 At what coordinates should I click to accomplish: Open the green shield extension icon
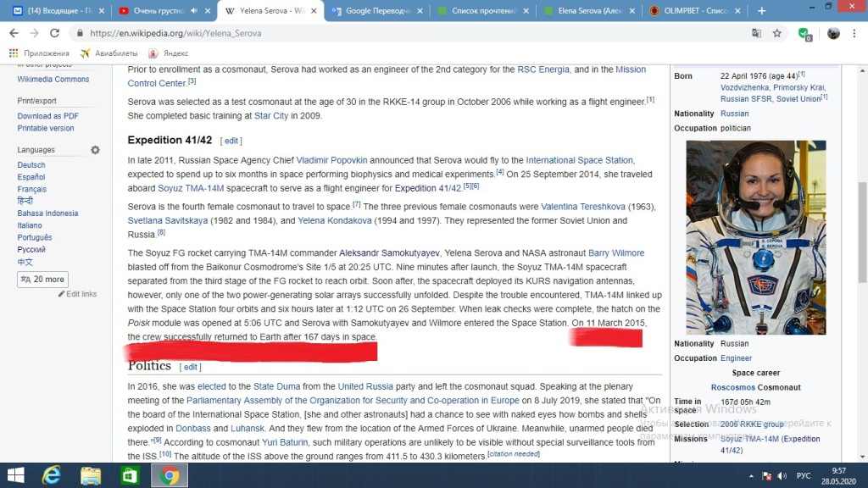[x=805, y=34]
